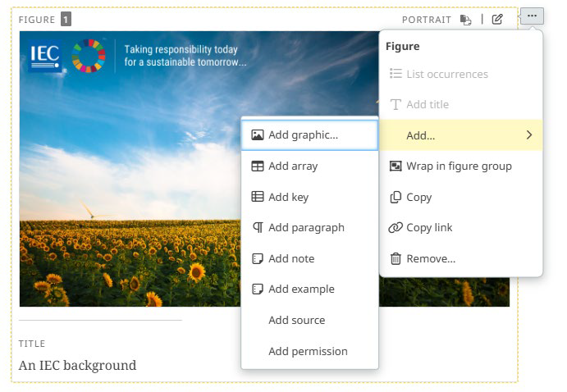Click the list icon beside List occurrences
Viewport: 567px width, 392px height.
pyautogui.click(x=396, y=74)
